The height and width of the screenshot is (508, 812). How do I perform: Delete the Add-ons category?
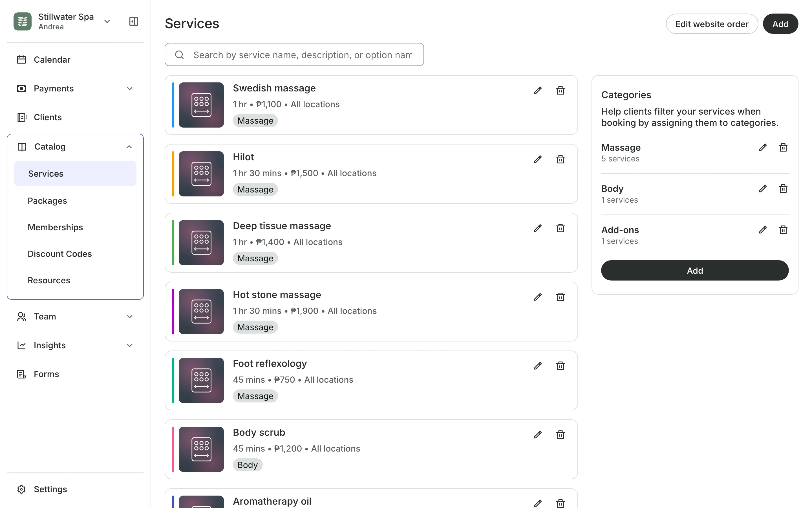point(783,230)
